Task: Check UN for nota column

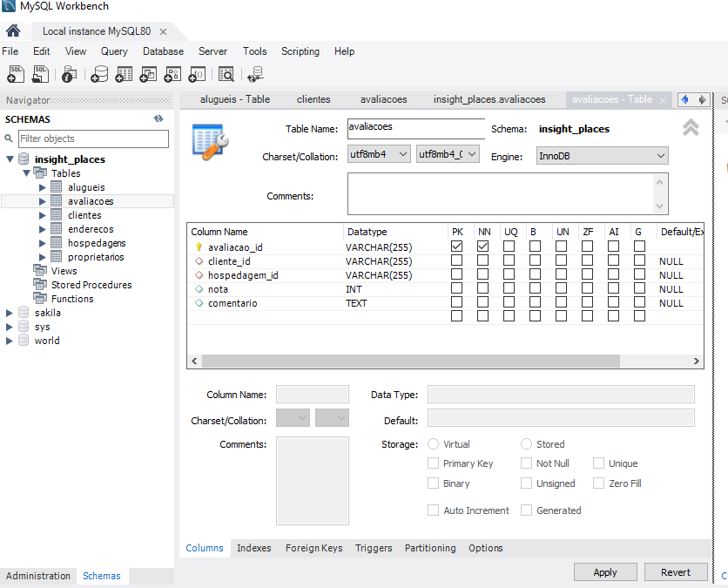Action: [x=562, y=288]
